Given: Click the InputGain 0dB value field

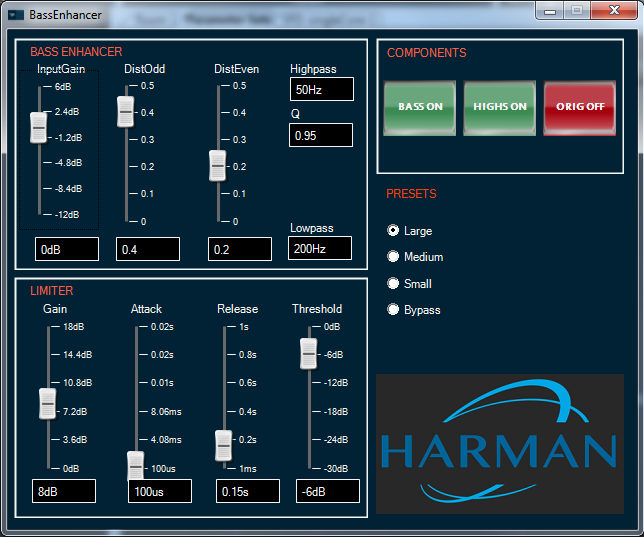Looking at the screenshot, I should tap(67, 249).
